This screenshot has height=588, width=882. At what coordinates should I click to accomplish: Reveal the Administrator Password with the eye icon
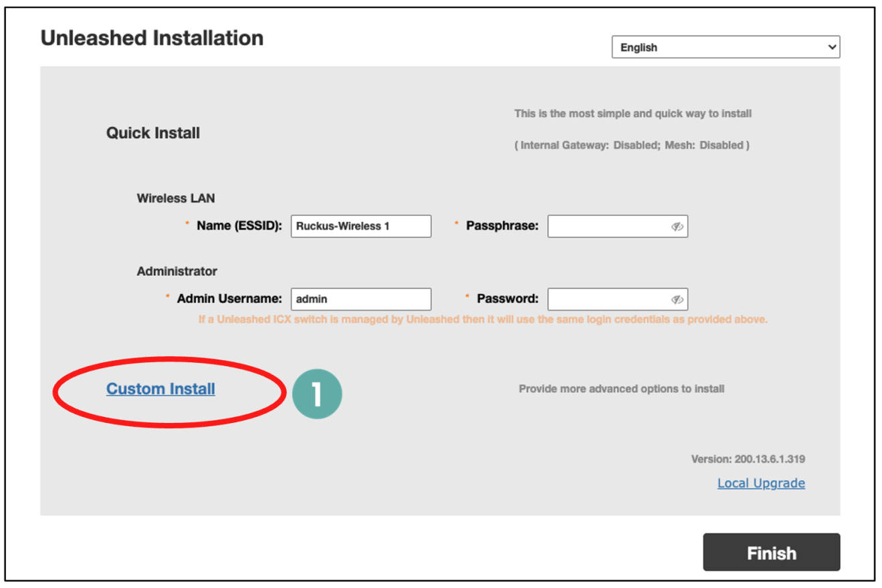tap(677, 299)
